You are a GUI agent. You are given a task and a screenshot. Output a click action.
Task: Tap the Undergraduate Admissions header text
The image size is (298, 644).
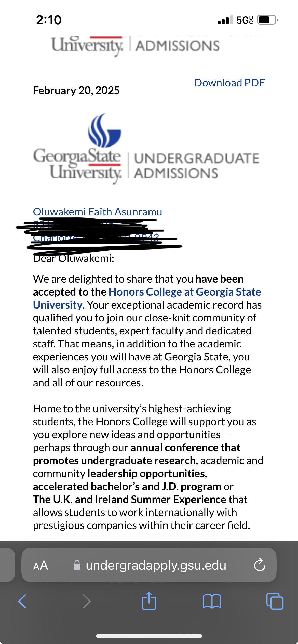pyautogui.click(x=196, y=166)
